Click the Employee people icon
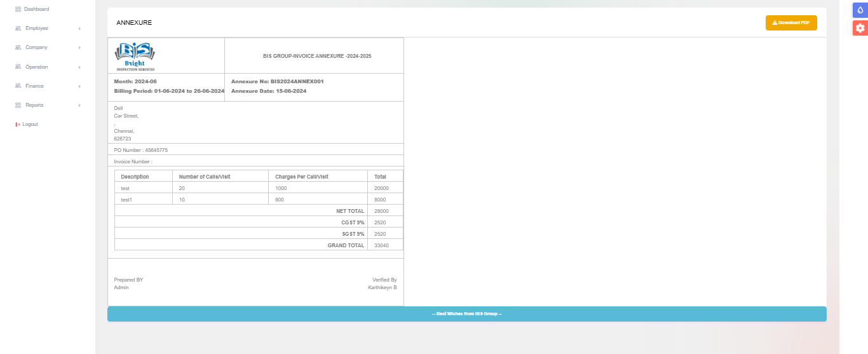868x354 pixels. [x=18, y=29]
